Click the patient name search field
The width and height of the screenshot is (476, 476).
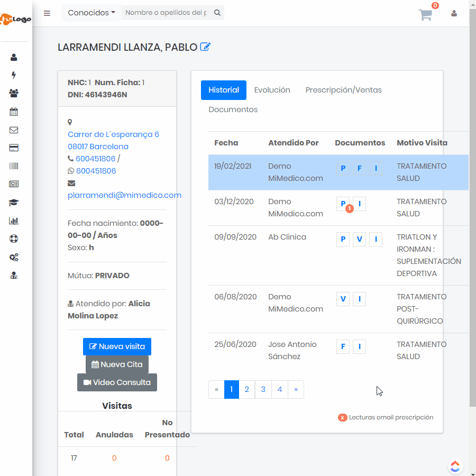pyautogui.click(x=166, y=13)
